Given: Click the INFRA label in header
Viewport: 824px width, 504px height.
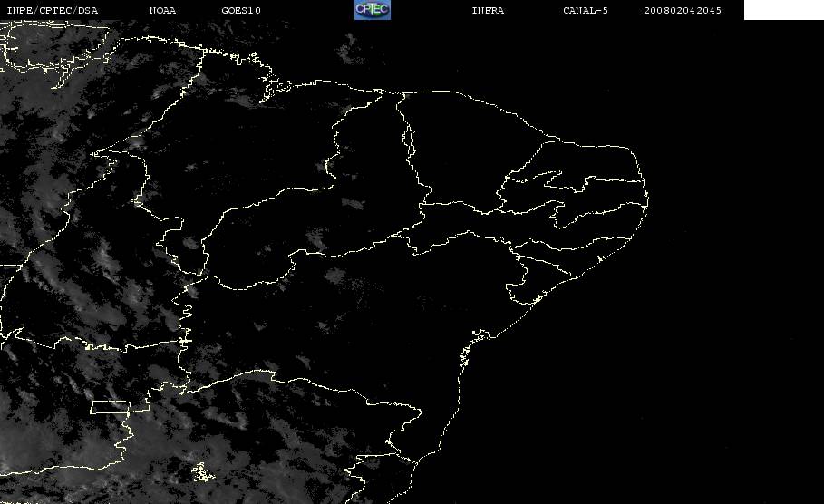Looking at the screenshot, I should point(488,10).
